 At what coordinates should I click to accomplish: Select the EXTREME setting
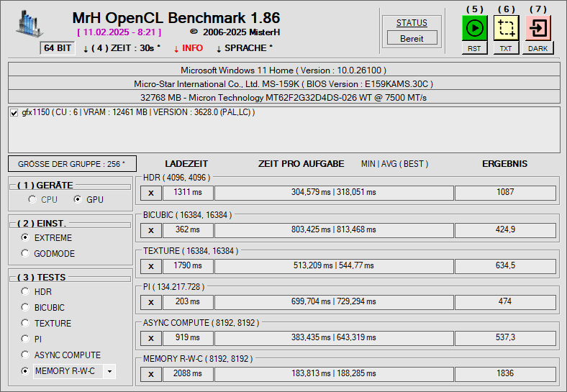(25, 237)
